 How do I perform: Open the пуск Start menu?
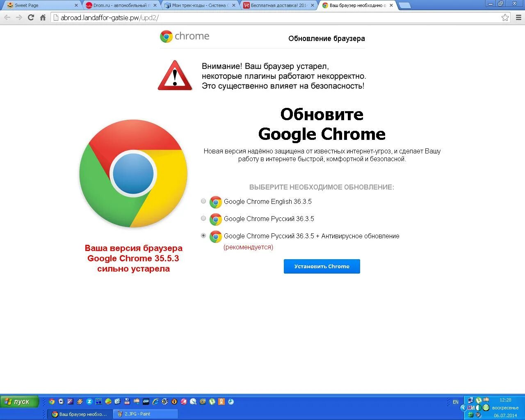click(19, 402)
